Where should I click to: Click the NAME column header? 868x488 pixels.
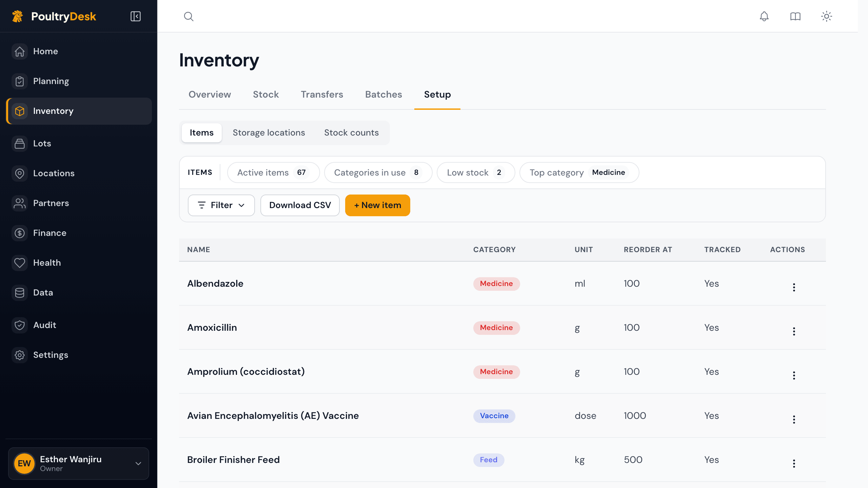coord(199,250)
